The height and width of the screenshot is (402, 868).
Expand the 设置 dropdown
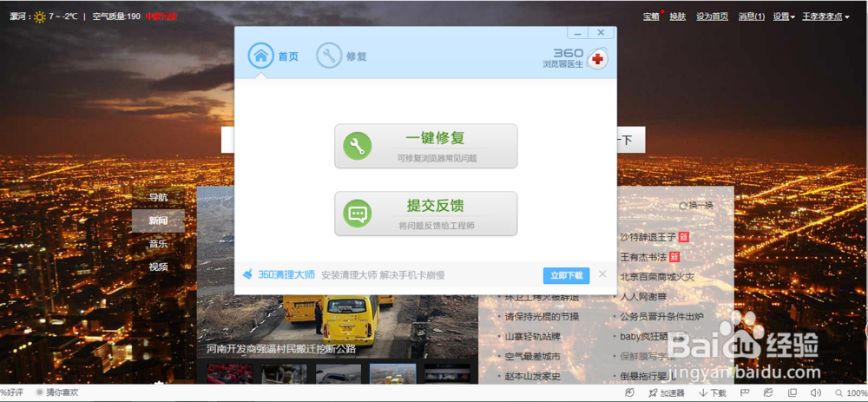pyautogui.click(x=784, y=16)
